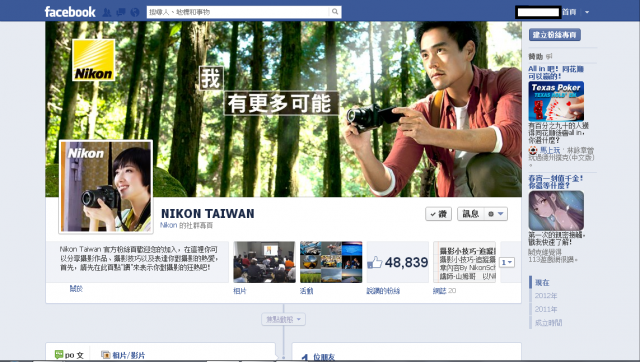Toggle the 讚 like button
The image size is (640, 362).
click(438, 214)
